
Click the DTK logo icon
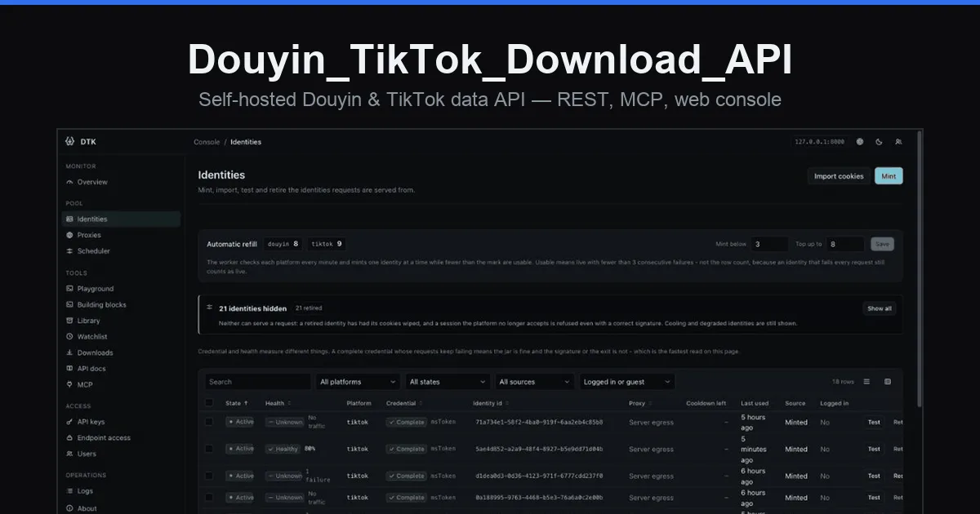pyautogui.click(x=69, y=141)
